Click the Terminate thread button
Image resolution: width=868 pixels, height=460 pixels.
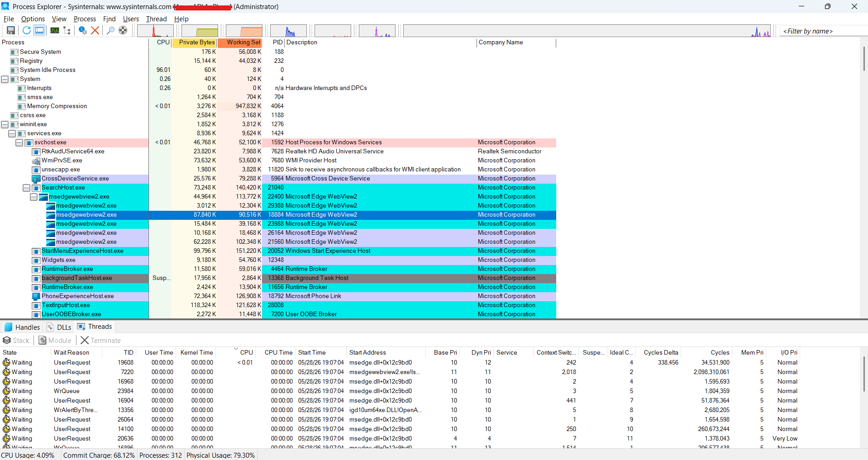coord(101,340)
